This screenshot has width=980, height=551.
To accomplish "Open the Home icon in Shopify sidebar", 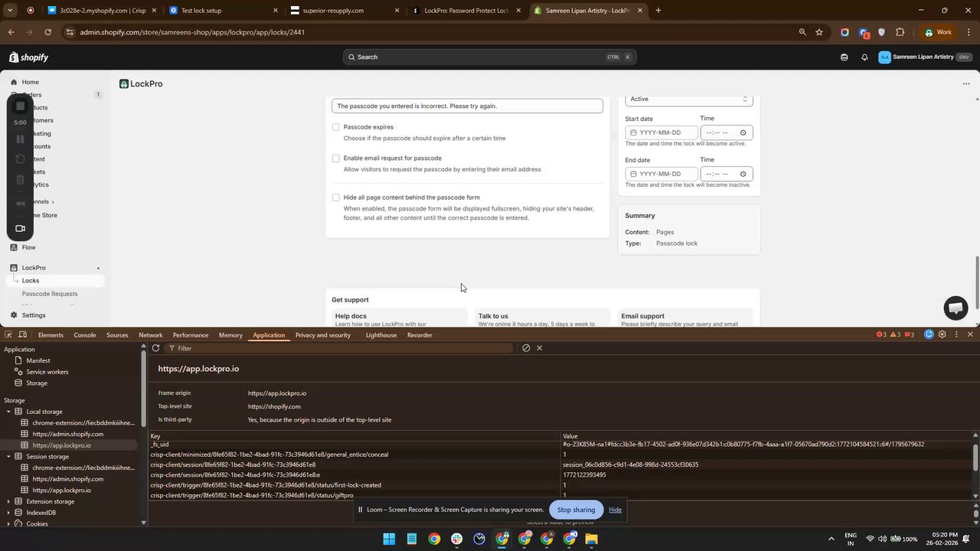I will pyautogui.click(x=13, y=82).
